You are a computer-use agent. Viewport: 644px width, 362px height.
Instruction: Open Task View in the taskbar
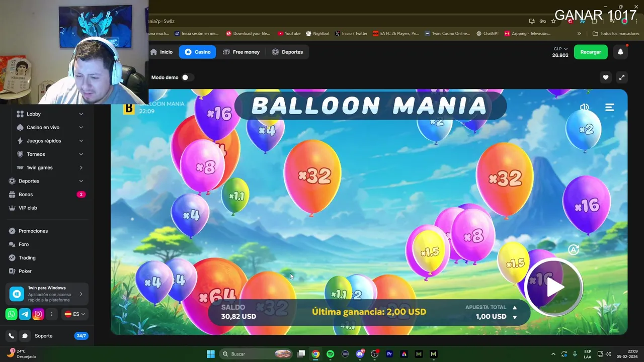[301, 354]
